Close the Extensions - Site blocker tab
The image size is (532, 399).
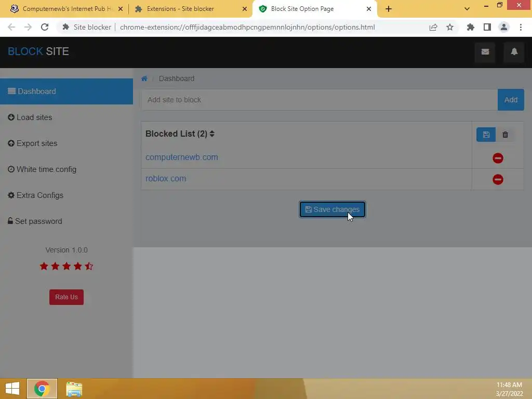pyautogui.click(x=245, y=9)
